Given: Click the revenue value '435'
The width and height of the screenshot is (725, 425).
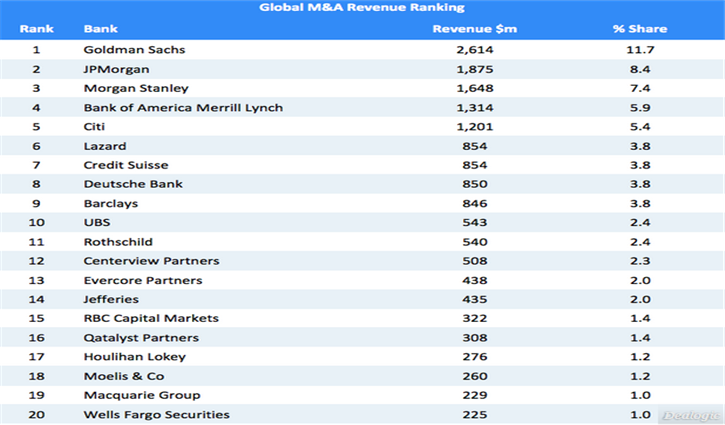Looking at the screenshot, I should [x=475, y=299].
